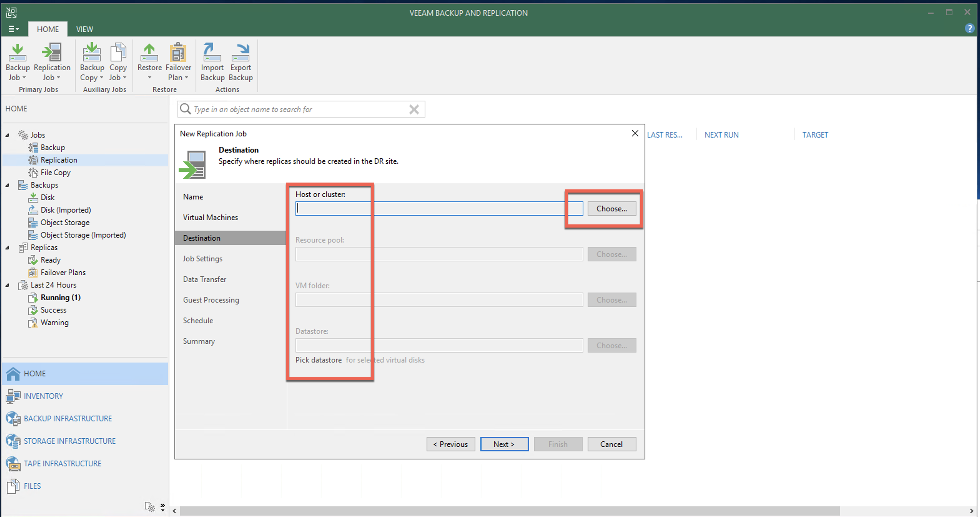This screenshot has width=980, height=517.
Task: Open the Restore ribbon icon
Action: coord(149,53)
